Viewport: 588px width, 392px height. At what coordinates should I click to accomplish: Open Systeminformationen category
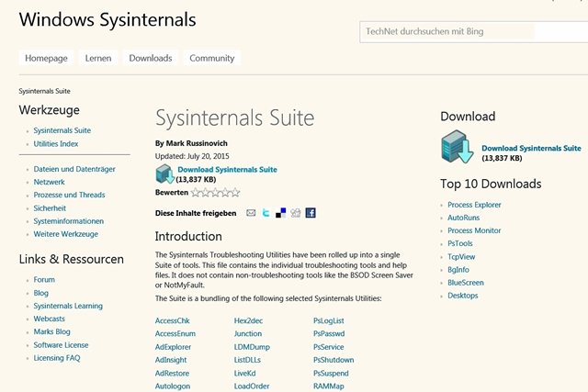[68, 221]
